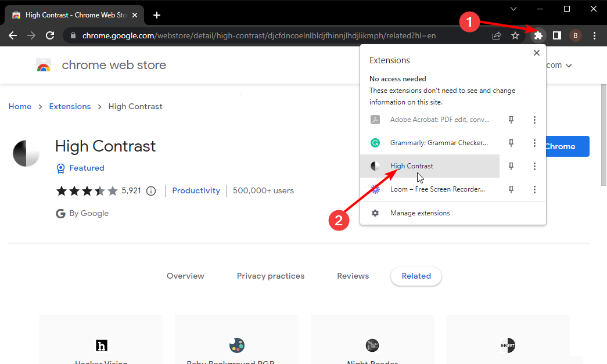Select Loom Free Screen Recorder entry

430,189
